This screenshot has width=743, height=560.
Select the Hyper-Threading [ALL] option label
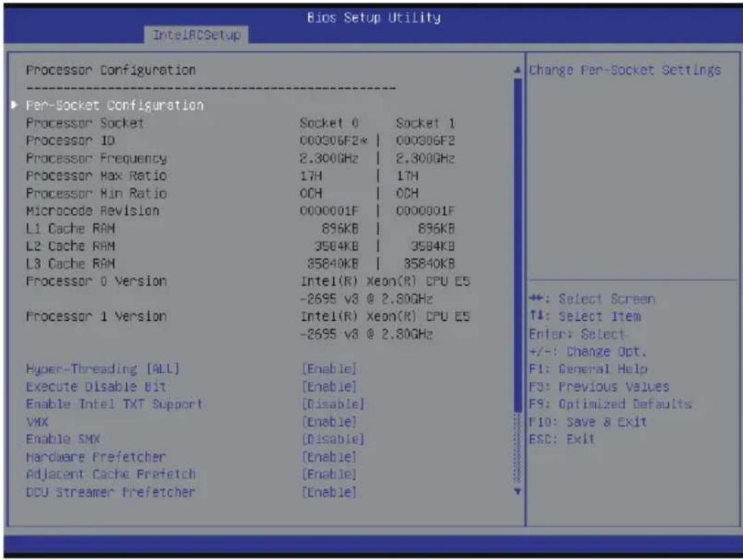(x=103, y=369)
